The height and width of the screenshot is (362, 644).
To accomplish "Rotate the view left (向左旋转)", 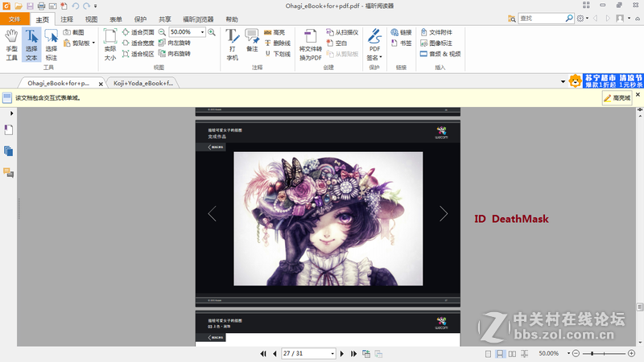I will pyautogui.click(x=175, y=43).
